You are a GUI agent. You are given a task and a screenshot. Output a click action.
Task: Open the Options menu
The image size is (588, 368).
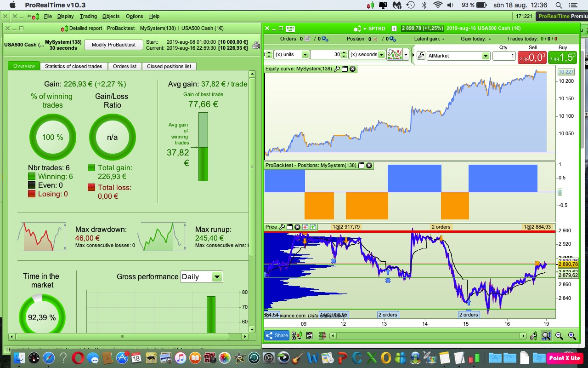tap(135, 16)
